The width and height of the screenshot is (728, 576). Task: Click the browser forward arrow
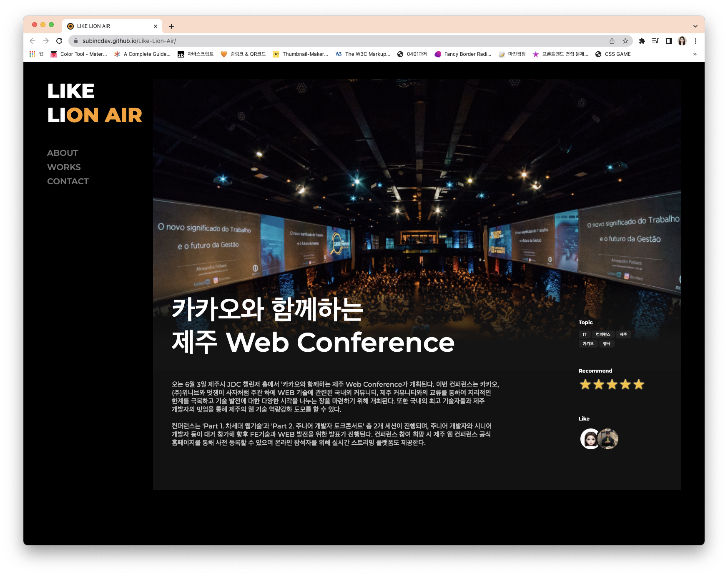tap(46, 41)
